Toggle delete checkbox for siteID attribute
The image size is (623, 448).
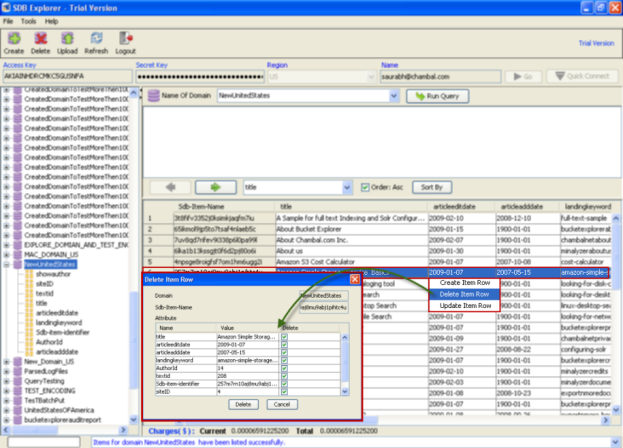284,392
